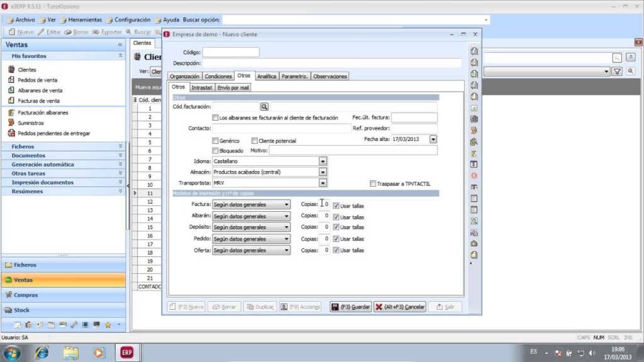Open the Idioma dropdown
The height and width of the screenshot is (362, 644).
click(x=323, y=162)
